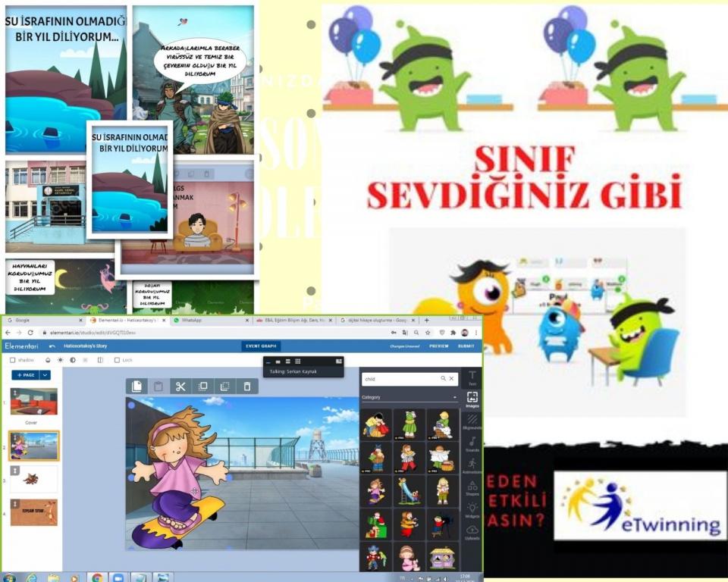Open the dropdown arrow beside + PAGE
The width and height of the screenshot is (728, 582).
coord(45,375)
